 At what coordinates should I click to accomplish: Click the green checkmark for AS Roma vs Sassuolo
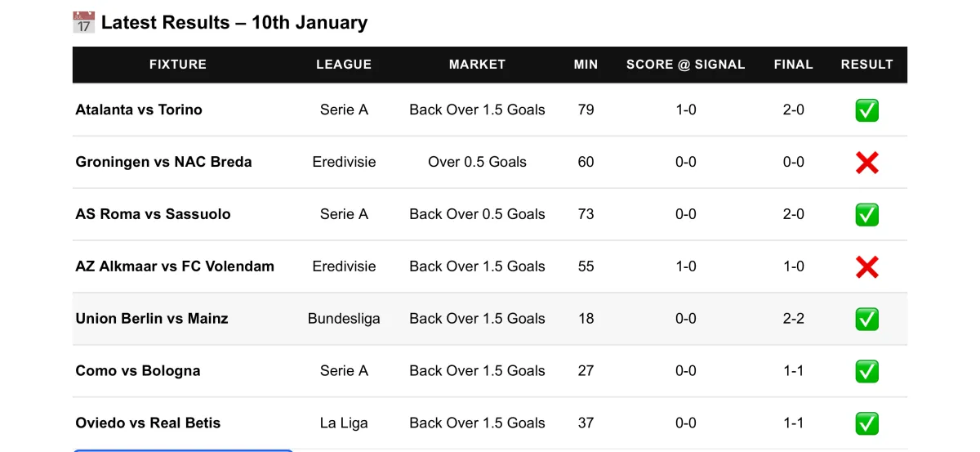tap(866, 215)
